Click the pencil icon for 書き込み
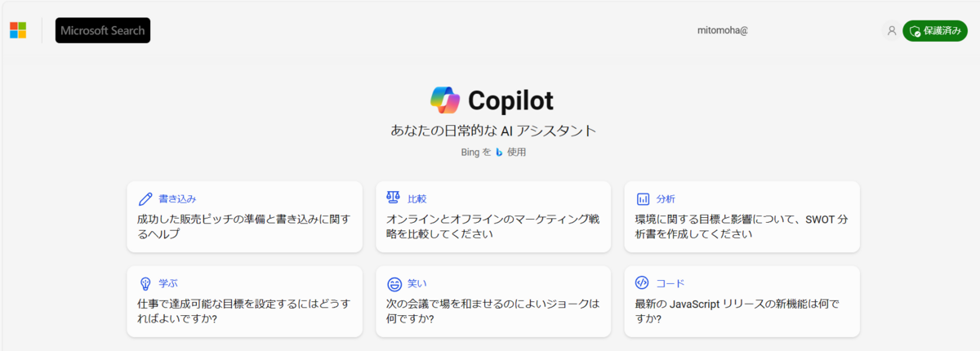This screenshot has height=351, width=980. [x=145, y=198]
